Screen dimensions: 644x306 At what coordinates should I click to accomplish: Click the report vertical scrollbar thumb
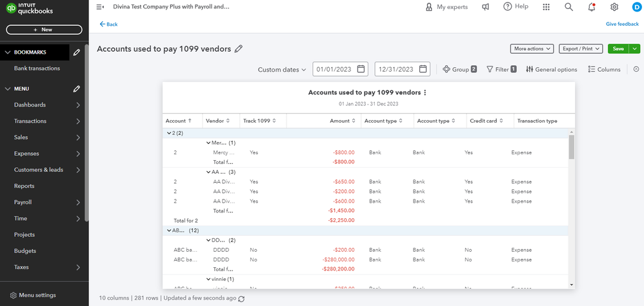571,147
